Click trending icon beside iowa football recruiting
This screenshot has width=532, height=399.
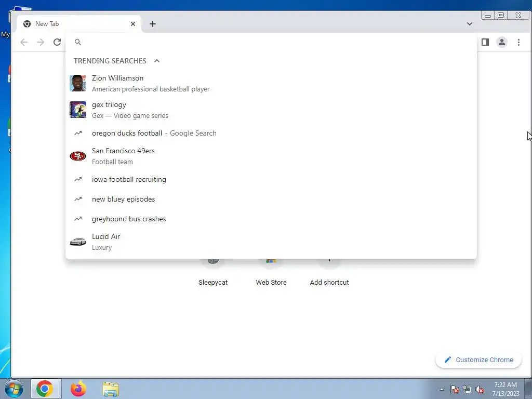coord(78,179)
